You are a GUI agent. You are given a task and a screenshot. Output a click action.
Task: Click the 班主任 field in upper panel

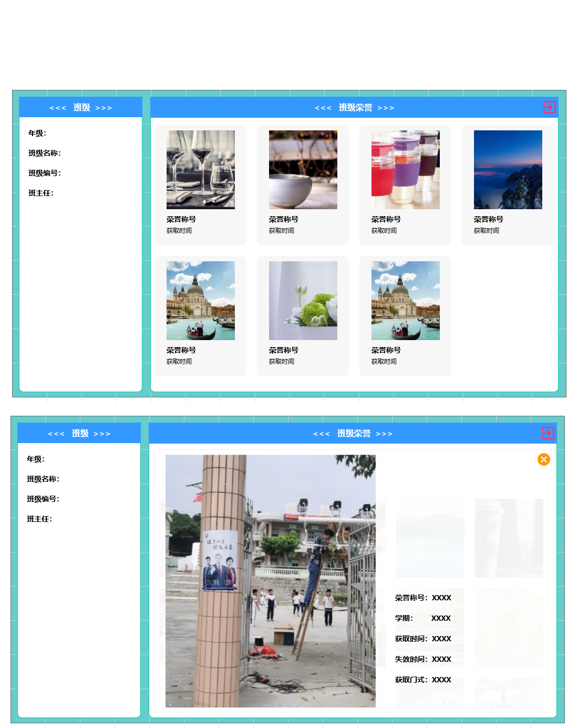pos(41,193)
